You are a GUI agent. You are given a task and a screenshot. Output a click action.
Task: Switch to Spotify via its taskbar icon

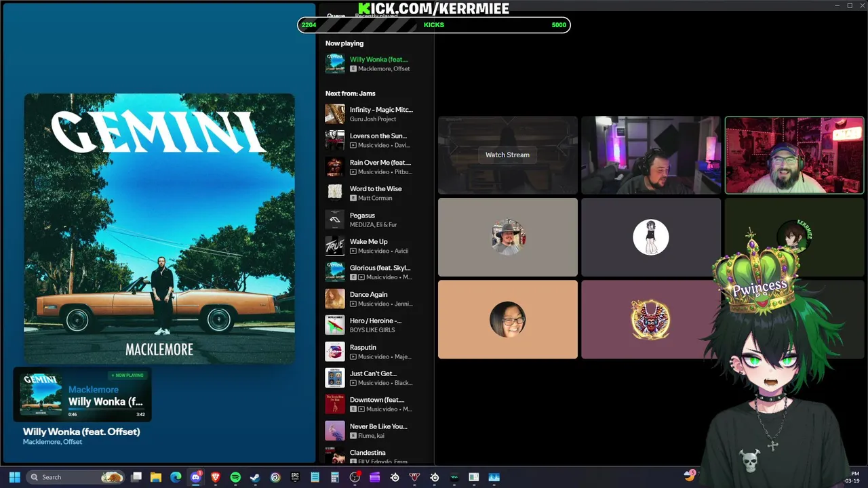pyautogui.click(x=235, y=477)
